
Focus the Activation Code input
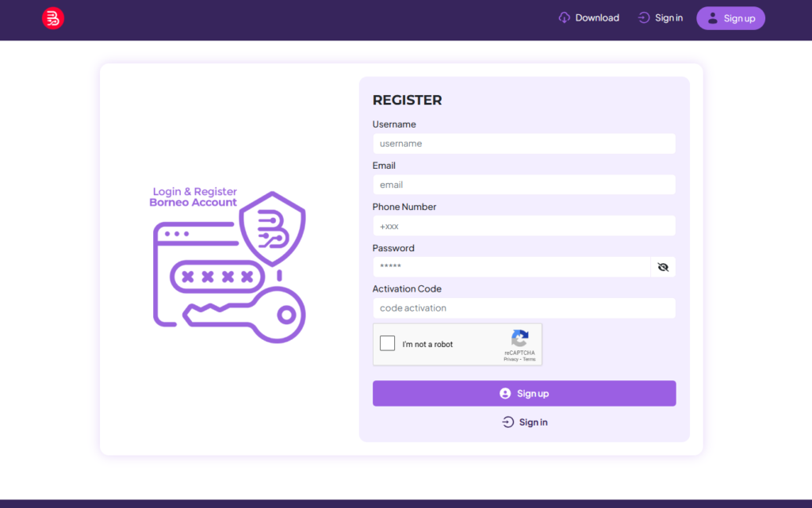523,308
